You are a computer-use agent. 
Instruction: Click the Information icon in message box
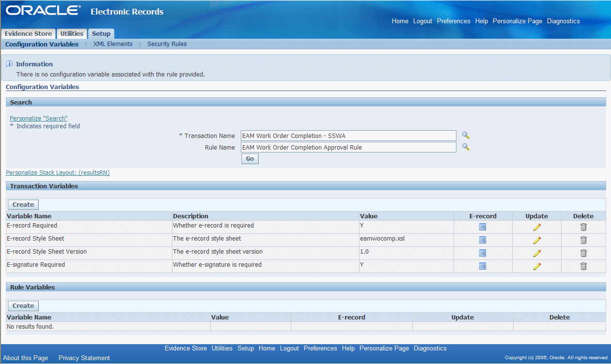tap(9, 64)
